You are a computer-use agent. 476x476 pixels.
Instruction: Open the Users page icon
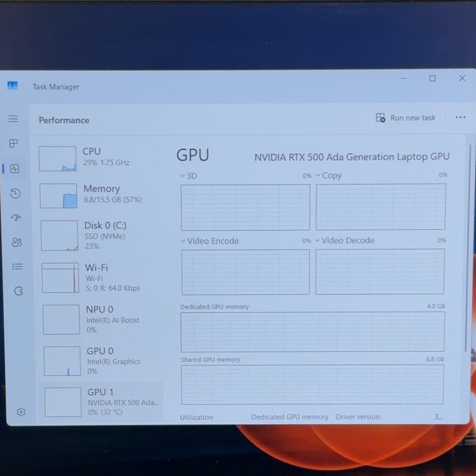[x=17, y=242]
